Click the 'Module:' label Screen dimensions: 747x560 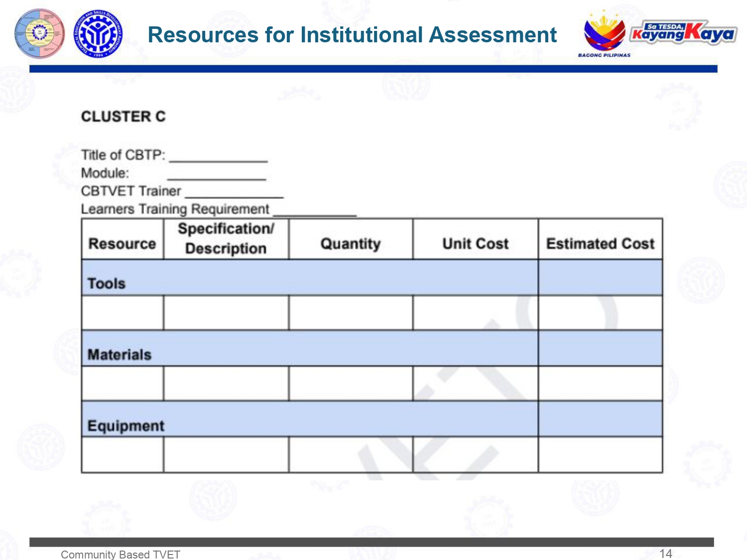(x=105, y=173)
